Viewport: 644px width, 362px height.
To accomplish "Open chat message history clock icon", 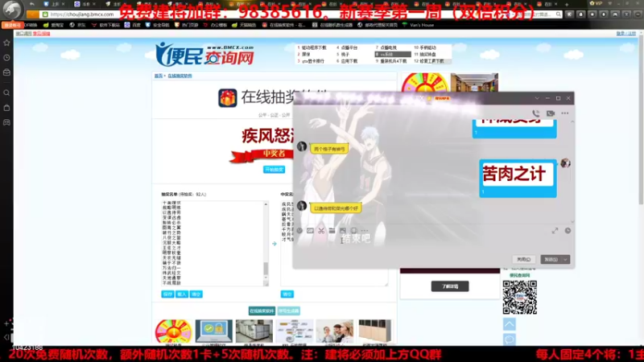I will point(568,231).
